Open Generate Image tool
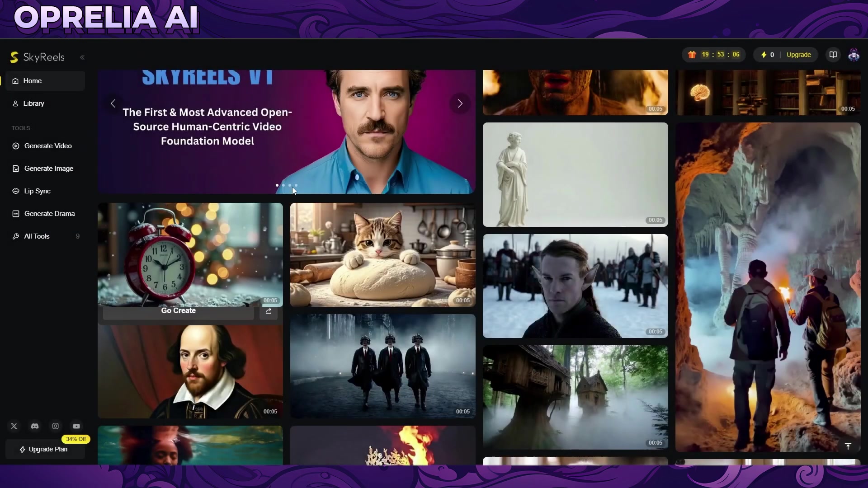Image resolution: width=868 pixels, height=488 pixels. tap(45, 169)
